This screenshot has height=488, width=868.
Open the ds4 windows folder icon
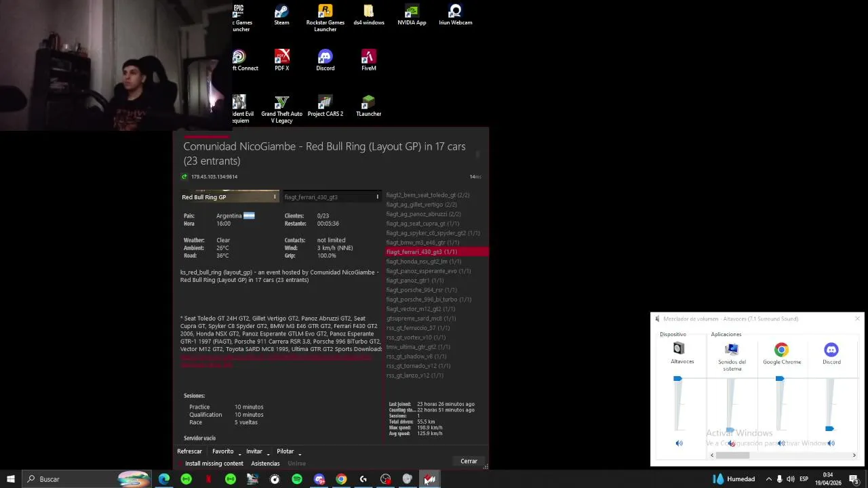click(368, 15)
